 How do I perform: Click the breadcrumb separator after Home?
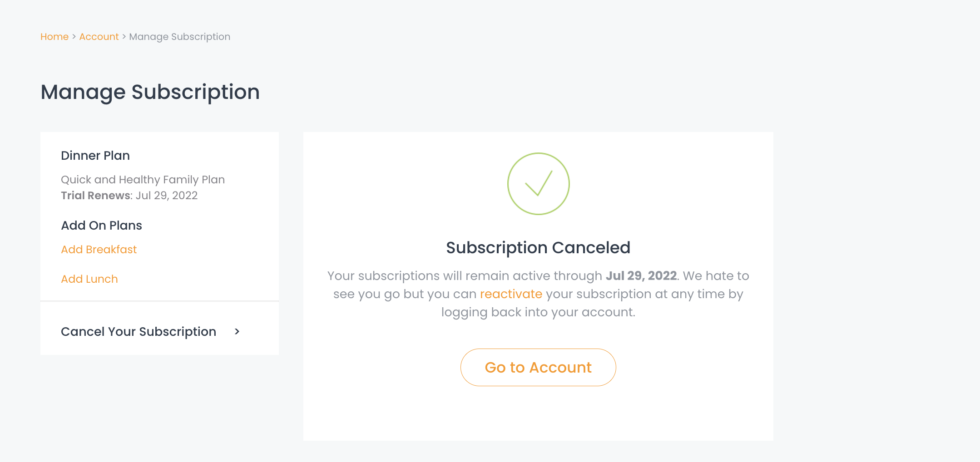click(74, 37)
